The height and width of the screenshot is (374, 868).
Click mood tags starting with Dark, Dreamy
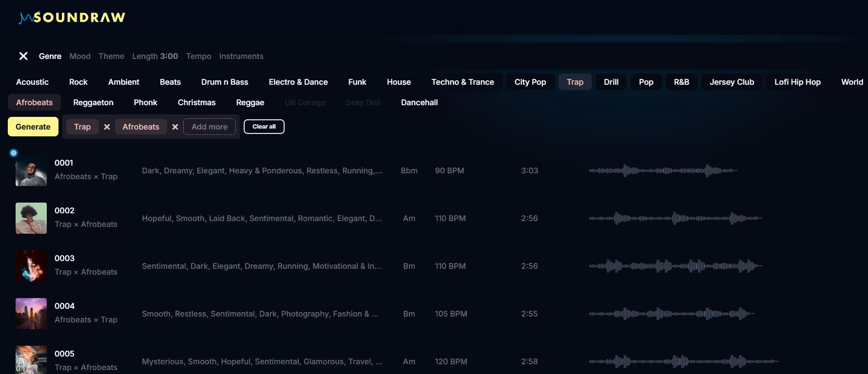(262, 170)
